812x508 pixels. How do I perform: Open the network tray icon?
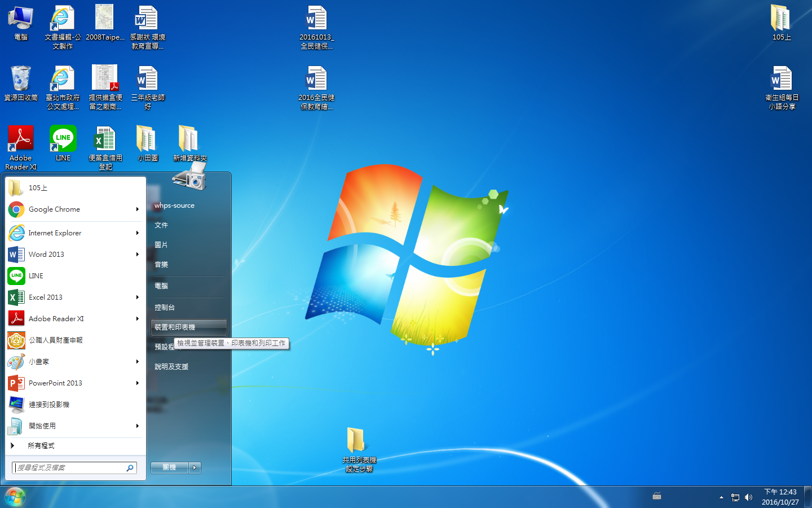click(735, 497)
